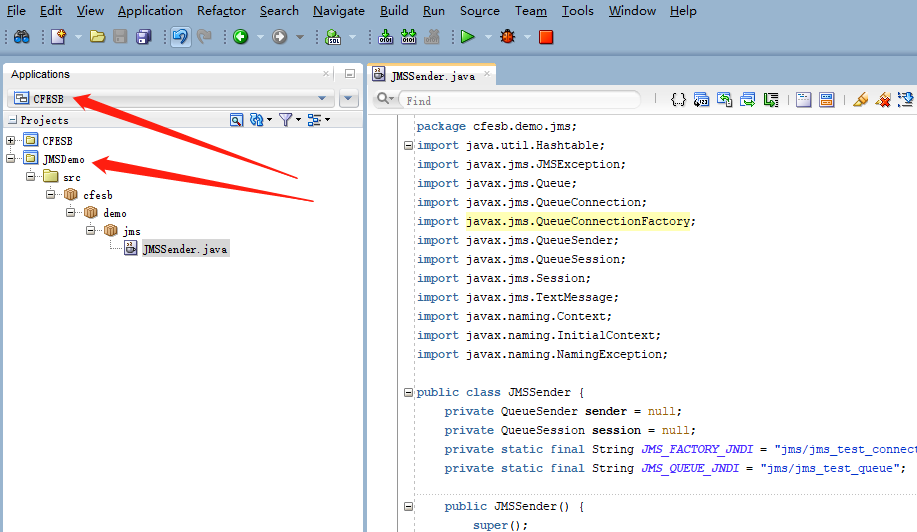
Task: Collapse the jms package node
Action: pos(90,230)
